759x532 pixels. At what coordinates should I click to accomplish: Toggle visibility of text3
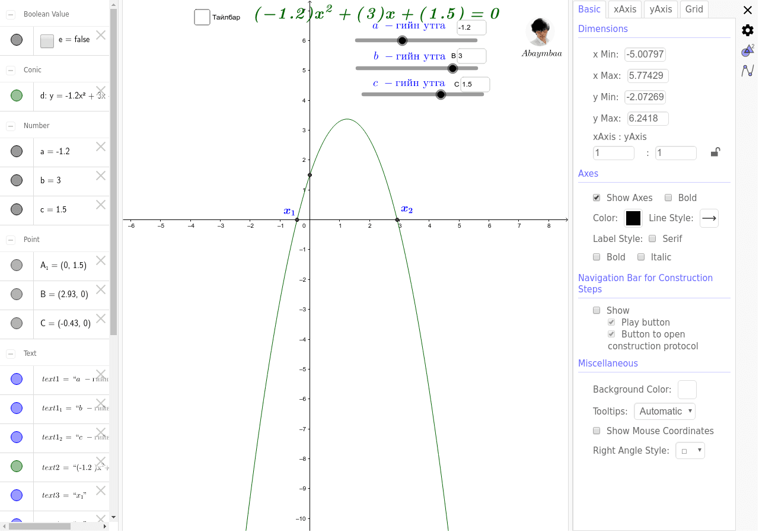click(x=17, y=495)
